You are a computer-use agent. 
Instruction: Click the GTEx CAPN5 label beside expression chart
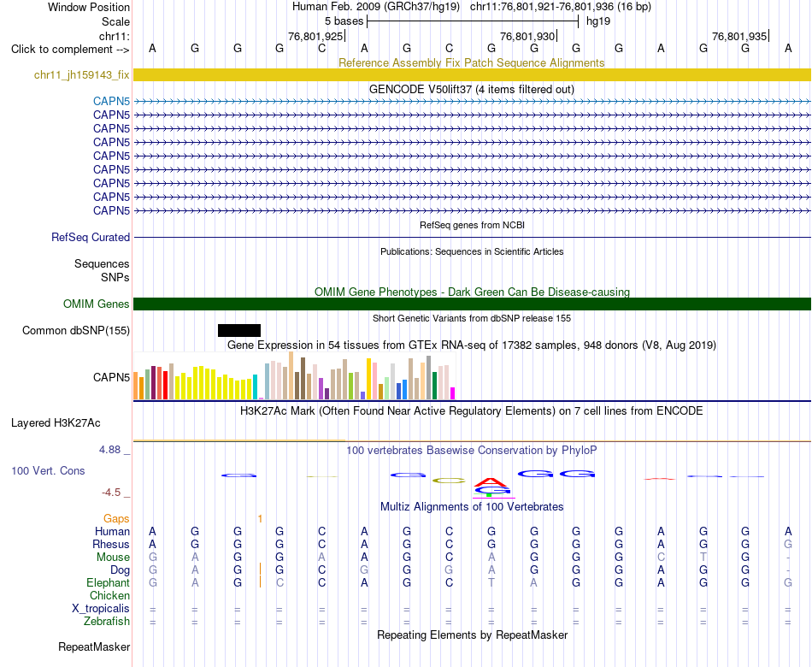tap(111, 377)
